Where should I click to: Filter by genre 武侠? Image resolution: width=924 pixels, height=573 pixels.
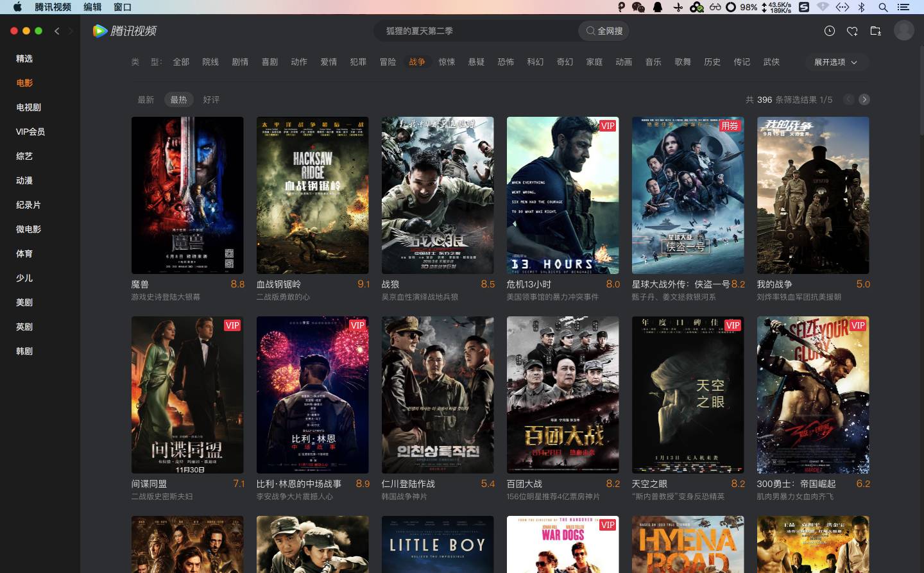click(771, 62)
